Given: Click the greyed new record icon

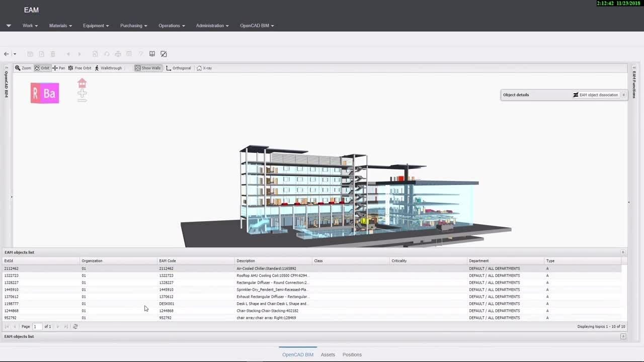Looking at the screenshot, I should click(x=41, y=54).
